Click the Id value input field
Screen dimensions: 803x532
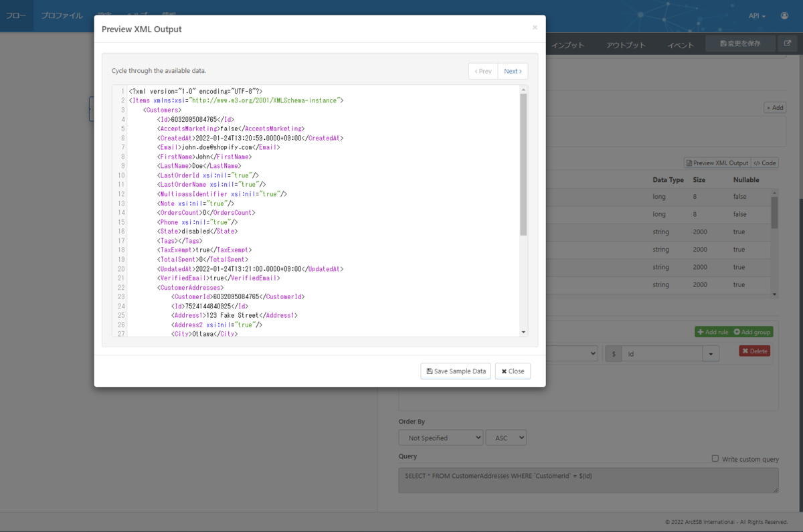662,353
